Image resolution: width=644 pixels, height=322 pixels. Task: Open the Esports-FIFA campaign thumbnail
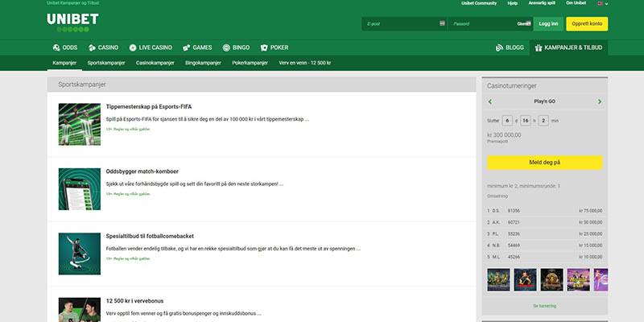click(x=79, y=124)
